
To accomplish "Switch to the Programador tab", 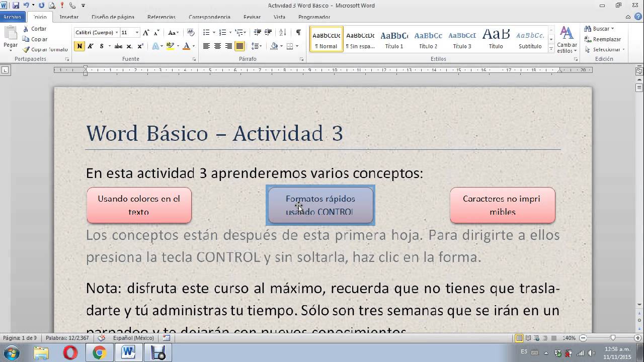I will tap(314, 17).
